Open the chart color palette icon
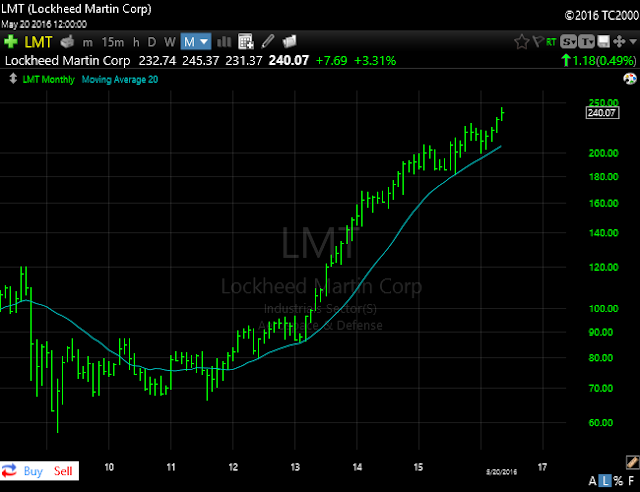The height and width of the screenshot is (492, 640). pyautogui.click(x=630, y=79)
